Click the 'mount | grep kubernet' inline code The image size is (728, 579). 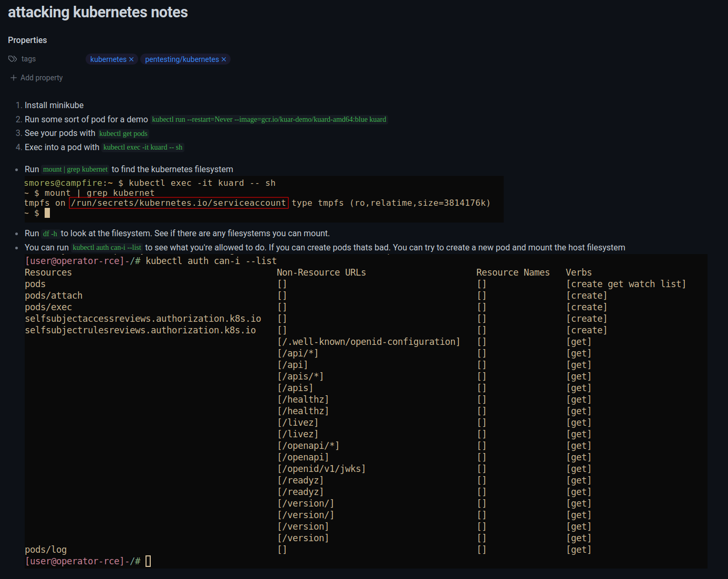coord(75,170)
